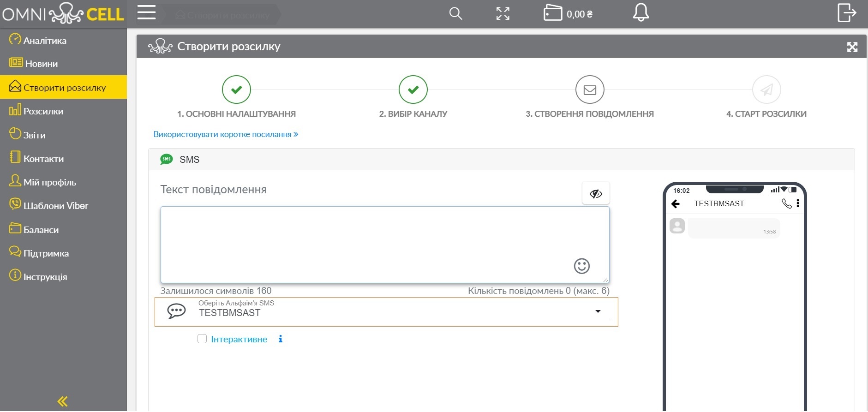Toggle message preview crossed-eye button
The width and height of the screenshot is (868, 412).
coord(596,193)
